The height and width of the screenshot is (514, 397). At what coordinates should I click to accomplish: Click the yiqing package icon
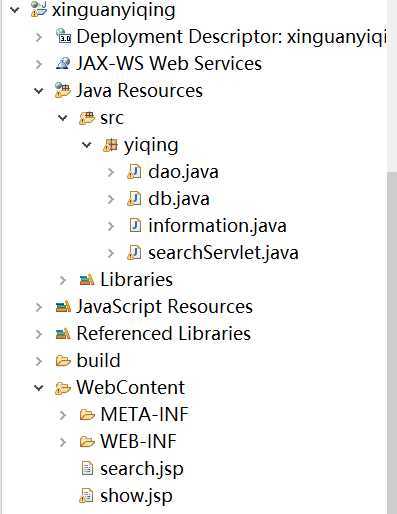tap(111, 145)
